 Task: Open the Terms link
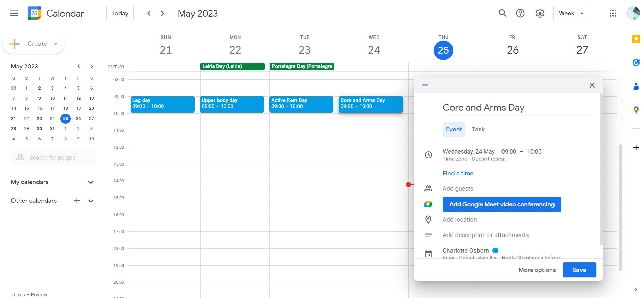pos(18,295)
